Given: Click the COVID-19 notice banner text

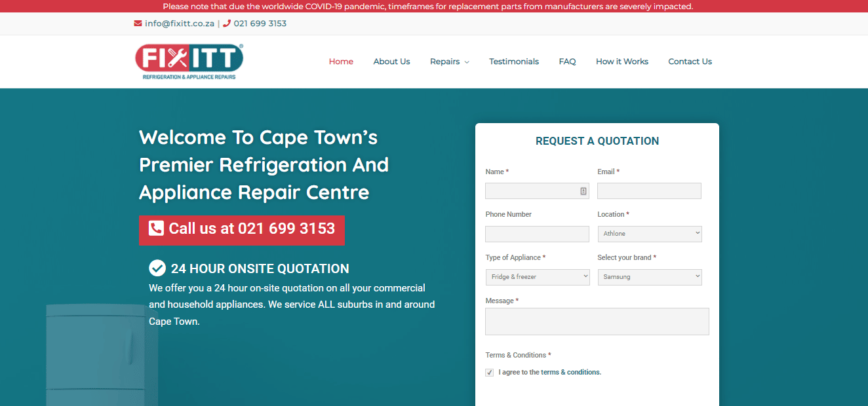Looking at the screenshot, I should 428,7.
